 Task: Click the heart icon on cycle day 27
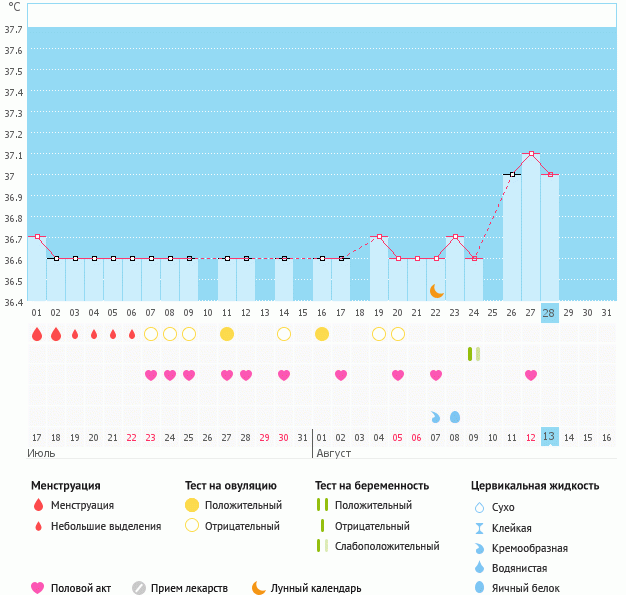tap(531, 375)
